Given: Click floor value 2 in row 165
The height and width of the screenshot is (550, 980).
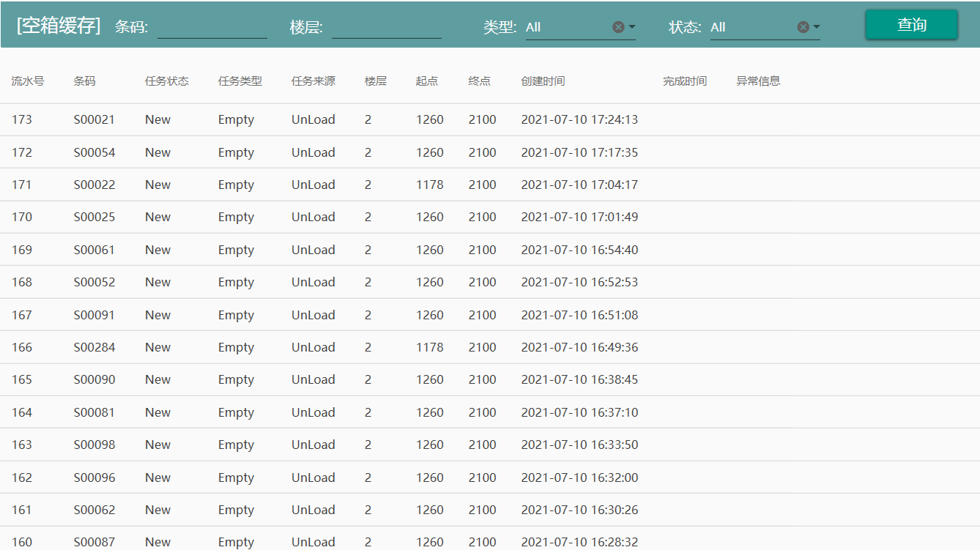Looking at the screenshot, I should coord(368,379).
